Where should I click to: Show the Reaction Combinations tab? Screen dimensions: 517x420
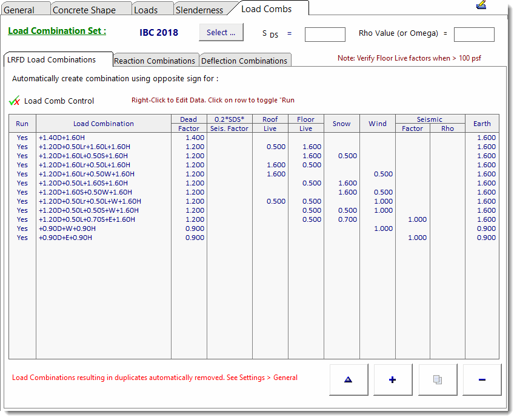click(155, 61)
